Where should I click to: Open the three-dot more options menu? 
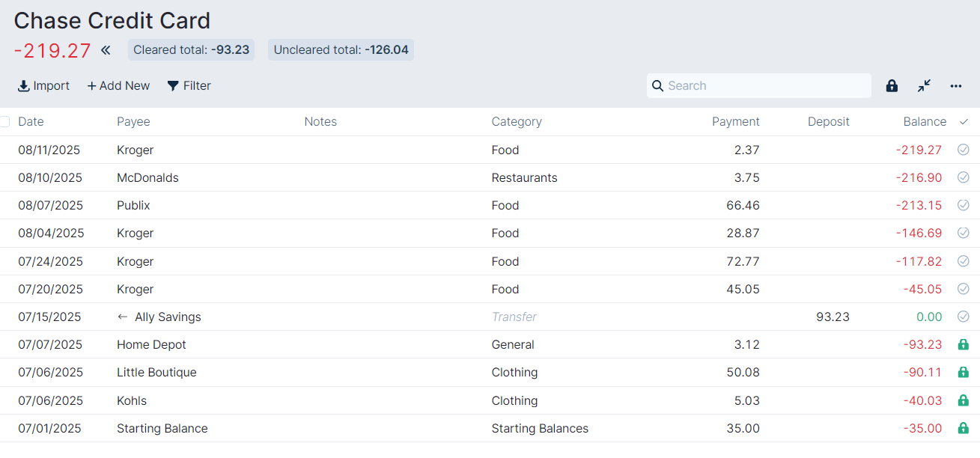[x=956, y=86]
